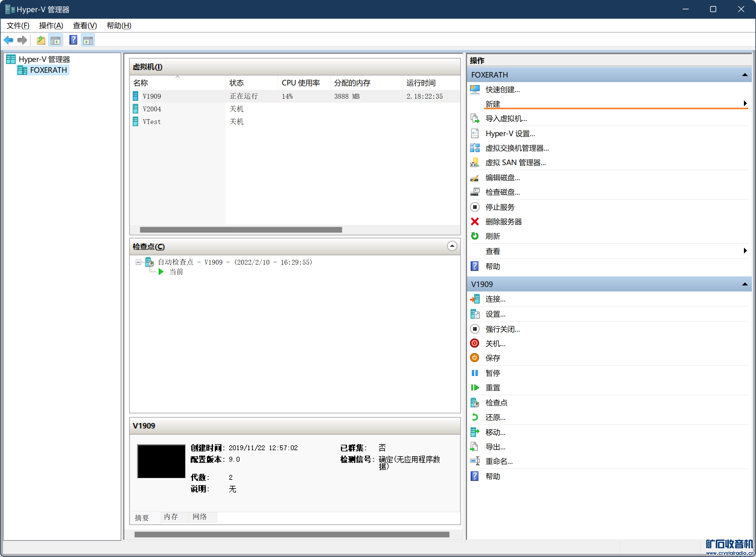Select the VTest virtual machine row
This screenshot has height=557, width=756.
(x=295, y=122)
